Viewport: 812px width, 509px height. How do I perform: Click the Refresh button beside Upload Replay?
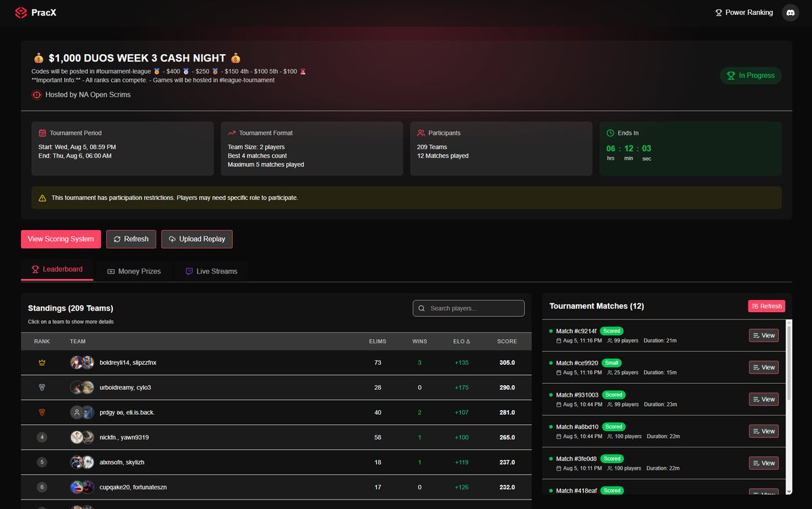coord(131,239)
